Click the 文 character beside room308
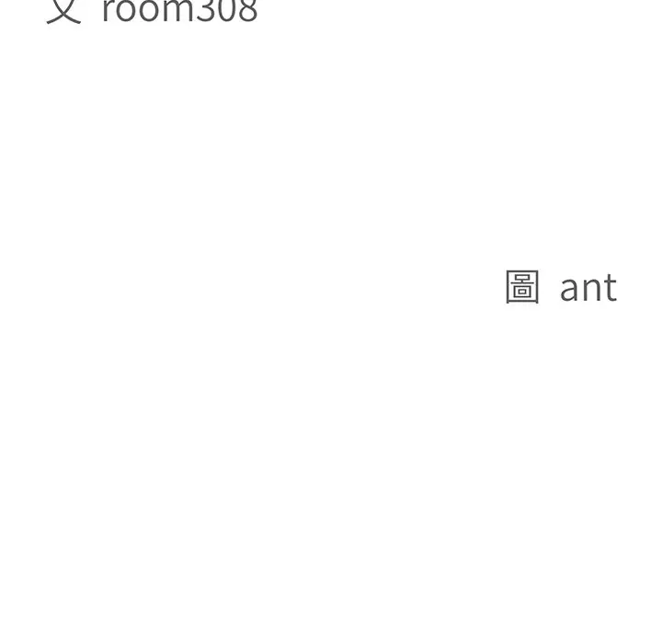Viewport: 662px width, 644px height. pos(63,11)
